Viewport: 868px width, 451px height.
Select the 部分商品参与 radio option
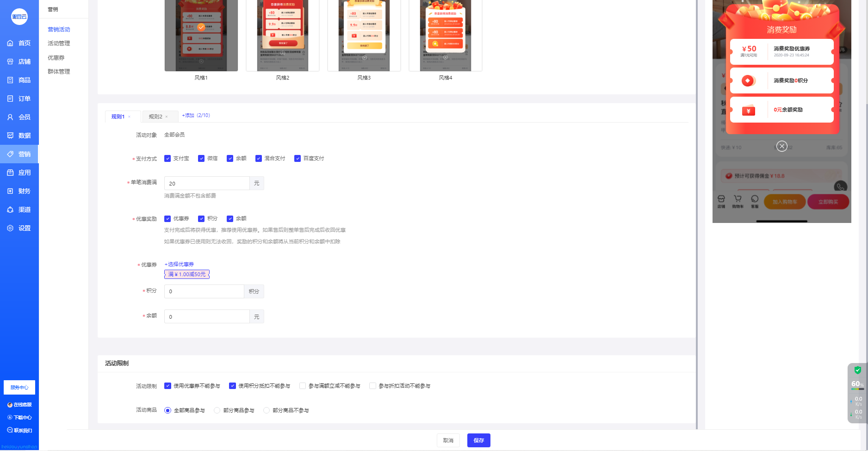[217, 410]
